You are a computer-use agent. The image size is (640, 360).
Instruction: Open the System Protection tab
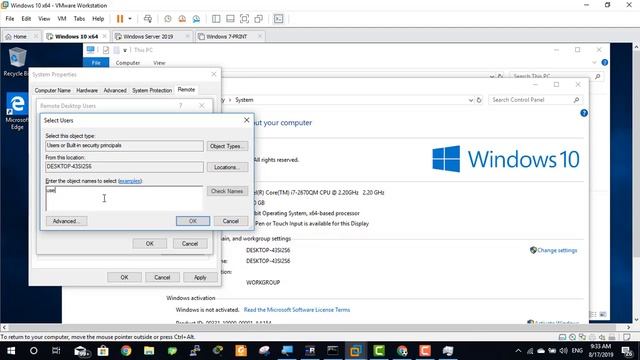[152, 90]
